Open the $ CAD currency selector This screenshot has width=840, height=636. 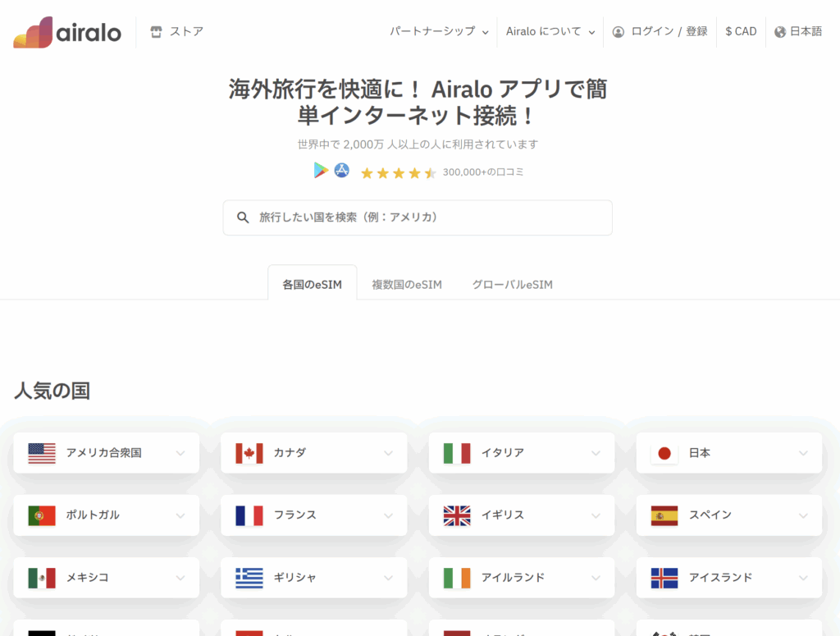pos(741,32)
